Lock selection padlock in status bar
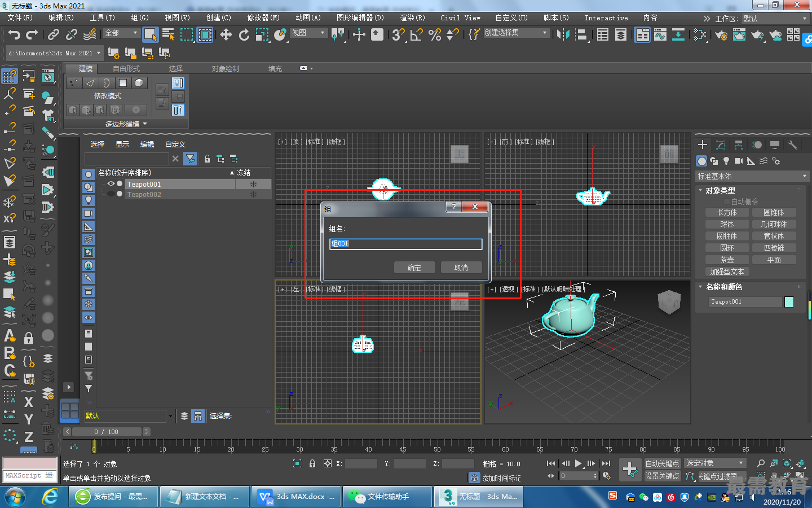This screenshot has width=812, height=508. coord(312,463)
